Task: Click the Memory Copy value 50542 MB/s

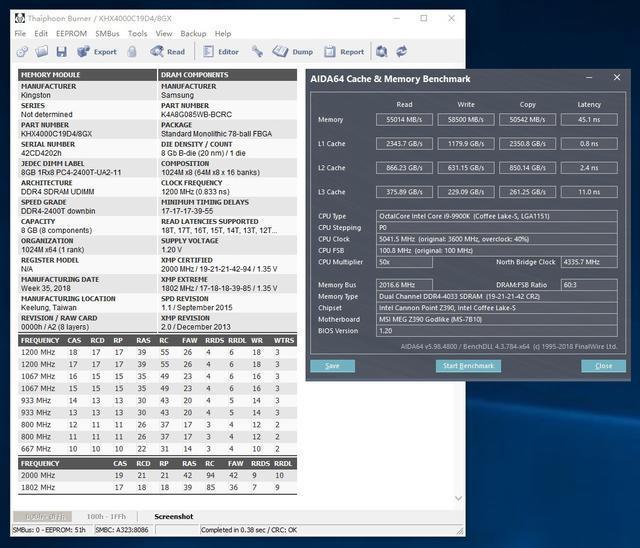Action: 527,120
